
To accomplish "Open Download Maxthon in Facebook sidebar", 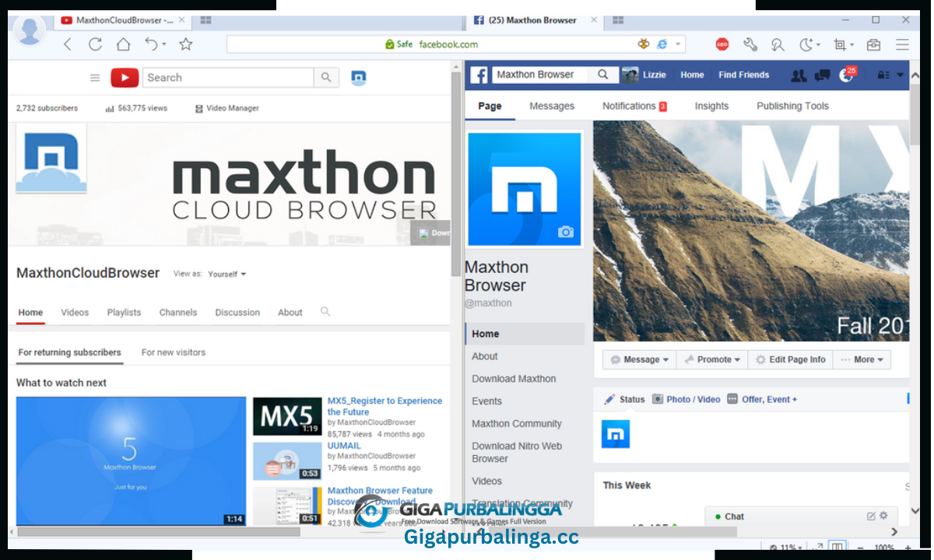I will [514, 379].
